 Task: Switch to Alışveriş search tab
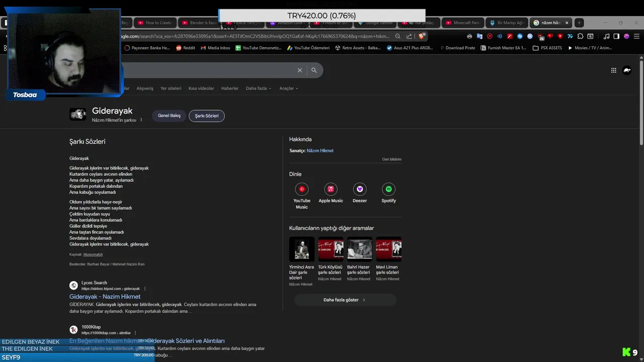(145, 88)
